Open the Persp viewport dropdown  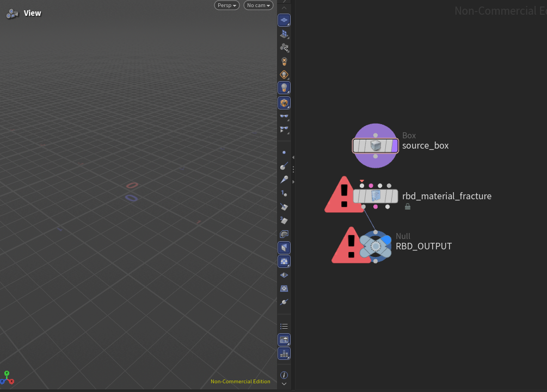227,5
